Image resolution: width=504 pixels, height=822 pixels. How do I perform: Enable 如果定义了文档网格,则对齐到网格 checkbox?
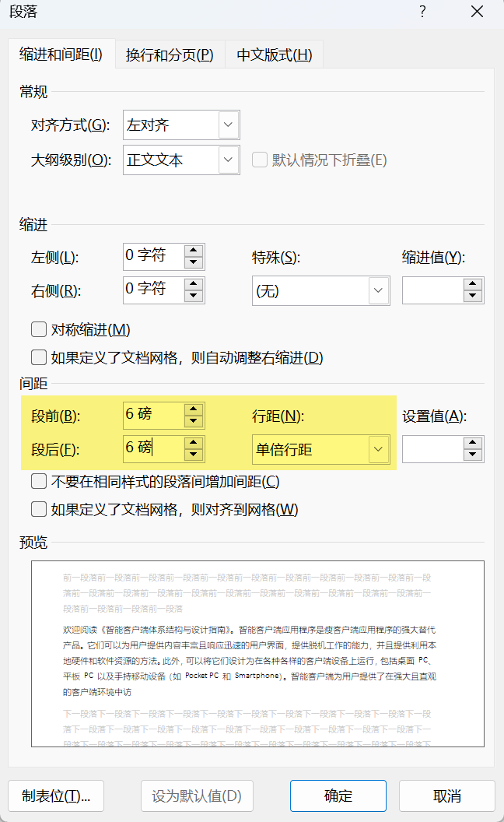point(39,509)
